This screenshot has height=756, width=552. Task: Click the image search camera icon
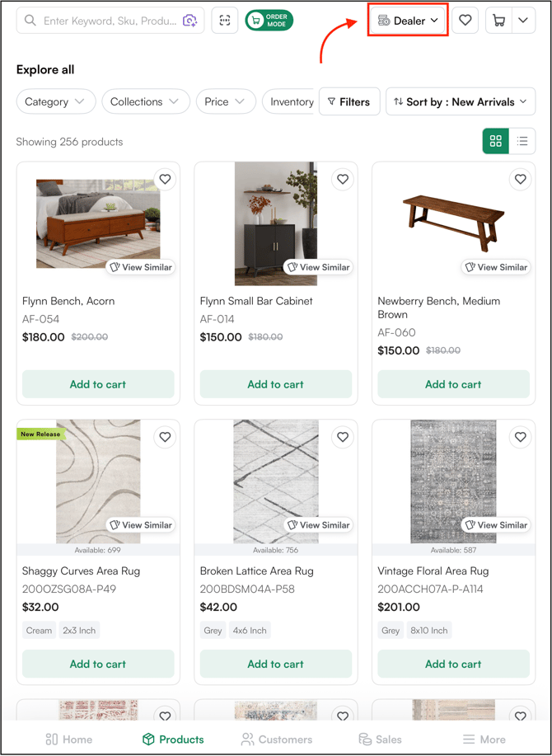click(189, 21)
